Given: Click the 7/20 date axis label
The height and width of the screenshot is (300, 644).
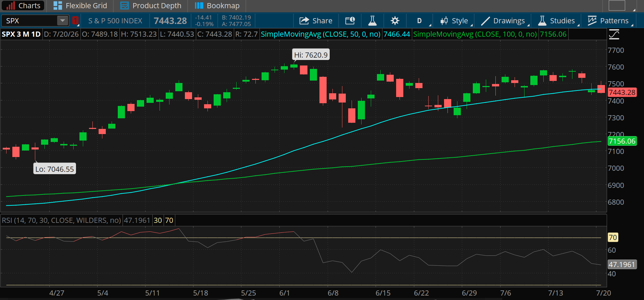Looking at the screenshot, I should click(603, 293).
